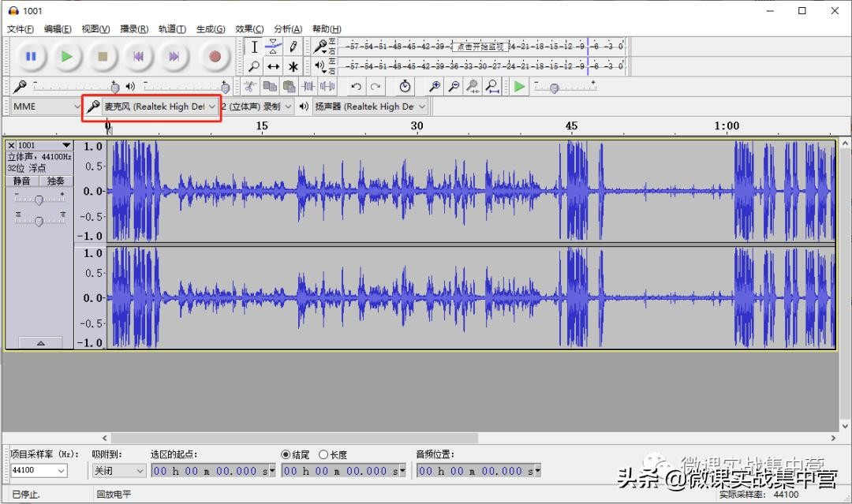Screen dimensions: 852x504
Task: Open the MME audio host dropdown
Action: 45,106
